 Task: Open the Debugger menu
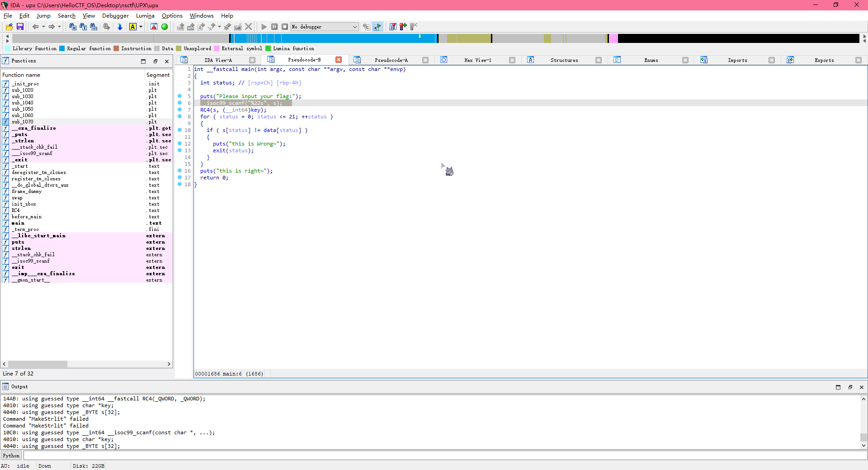(115, 16)
